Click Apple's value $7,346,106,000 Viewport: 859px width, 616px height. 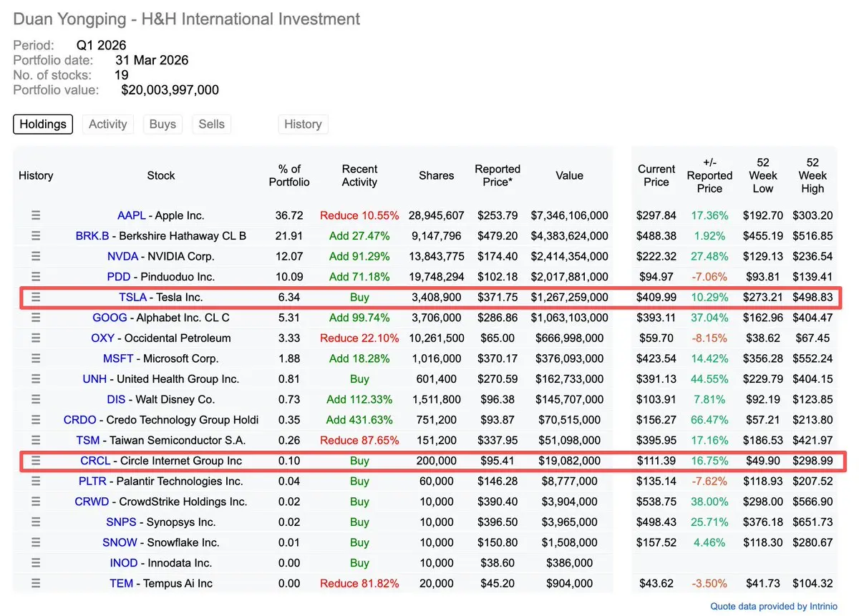570,215
